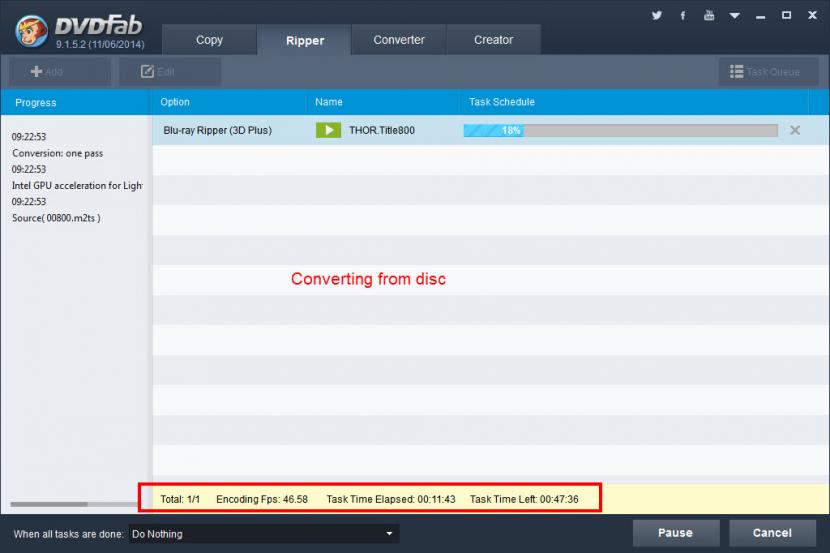830x553 pixels.
Task: Click the DVDFab monkey logo
Action: pyautogui.click(x=31, y=31)
